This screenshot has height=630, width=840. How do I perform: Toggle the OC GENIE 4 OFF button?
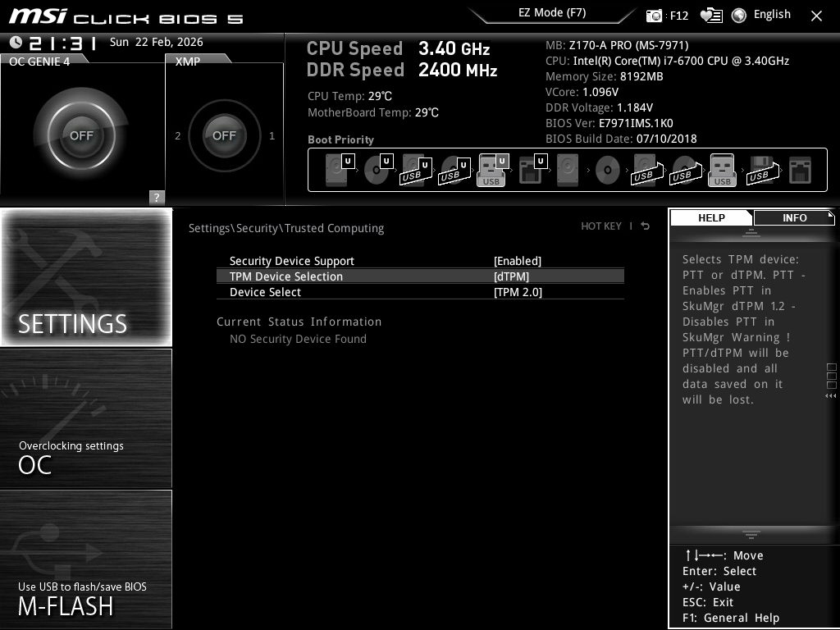[x=81, y=135]
